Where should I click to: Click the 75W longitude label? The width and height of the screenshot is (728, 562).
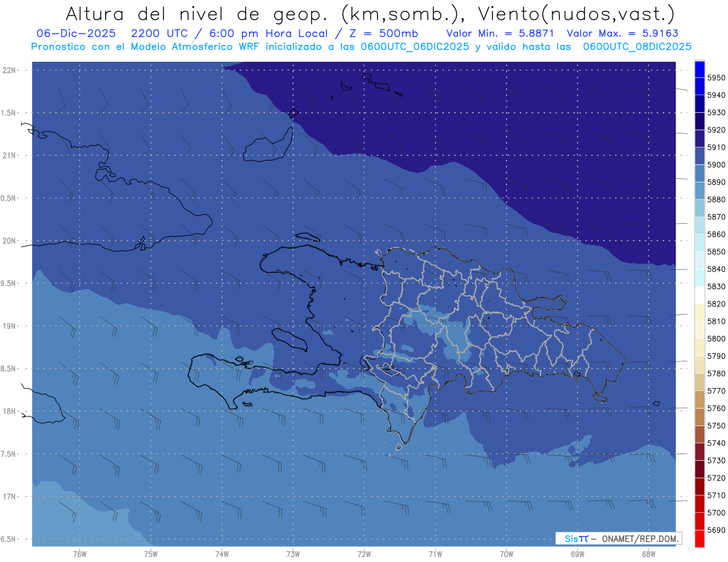click(x=151, y=554)
